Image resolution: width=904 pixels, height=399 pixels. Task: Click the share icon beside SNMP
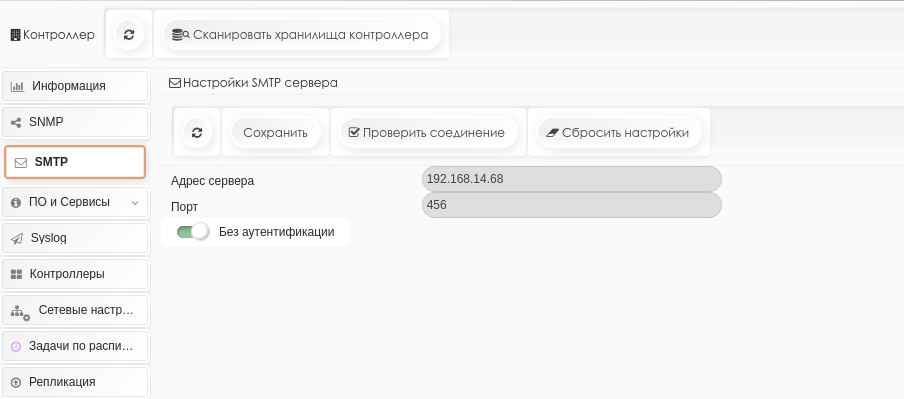(16, 122)
